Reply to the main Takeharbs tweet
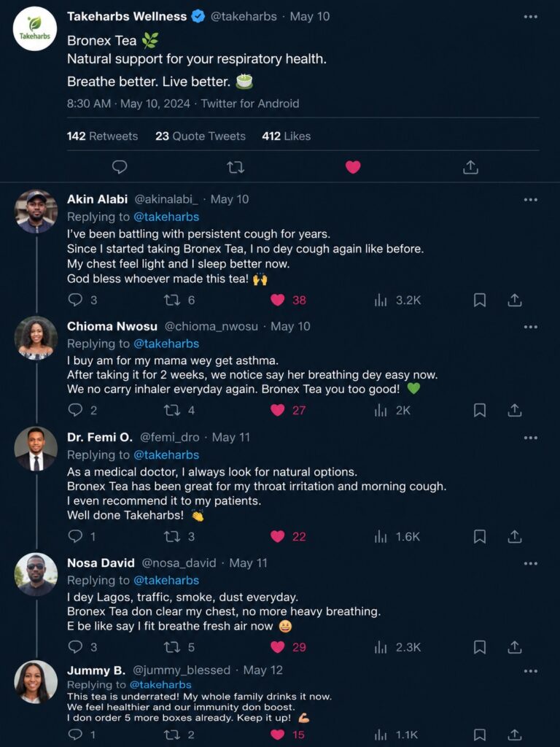 tap(120, 167)
